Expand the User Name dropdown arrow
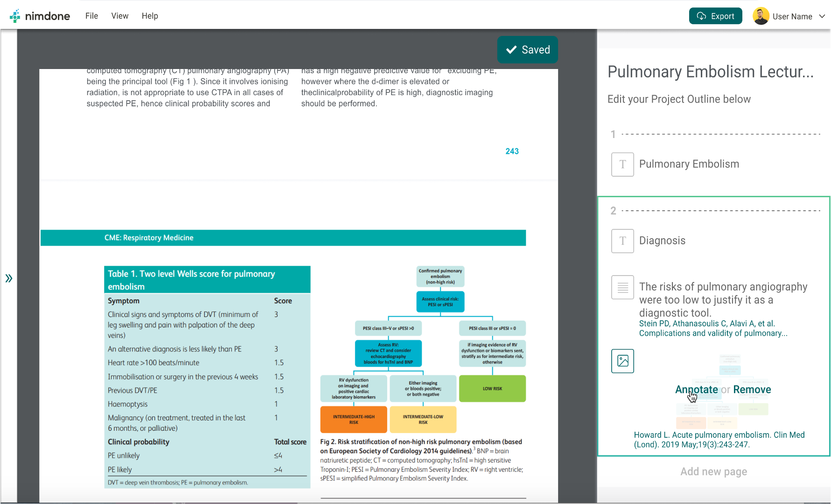Image resolution: width=831 pixels, height=504 pixels. pos(822,16)
